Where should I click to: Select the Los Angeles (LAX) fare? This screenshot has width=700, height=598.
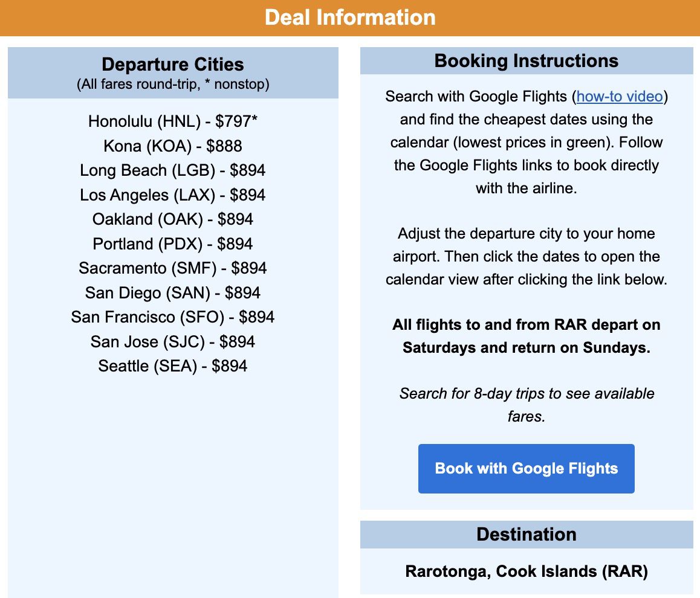(172, 195)
